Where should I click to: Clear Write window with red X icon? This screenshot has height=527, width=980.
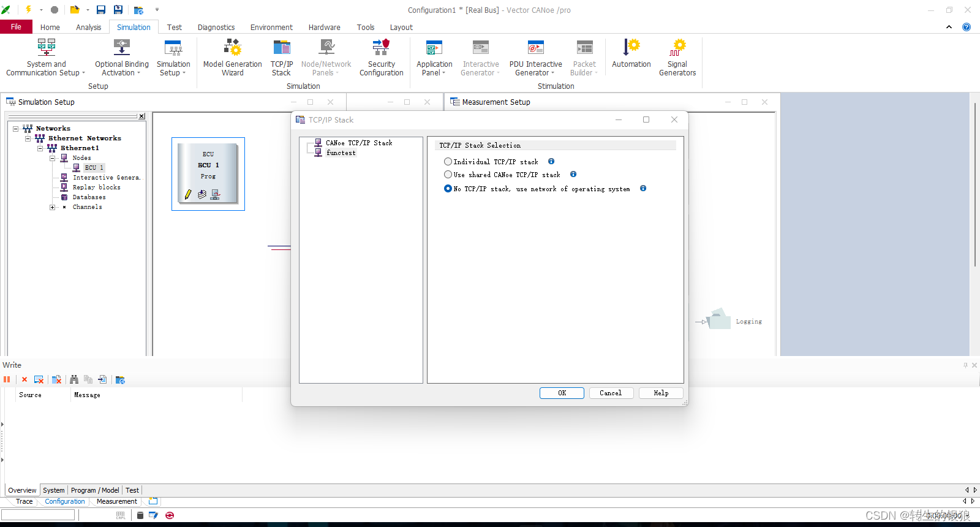(24, 380)
